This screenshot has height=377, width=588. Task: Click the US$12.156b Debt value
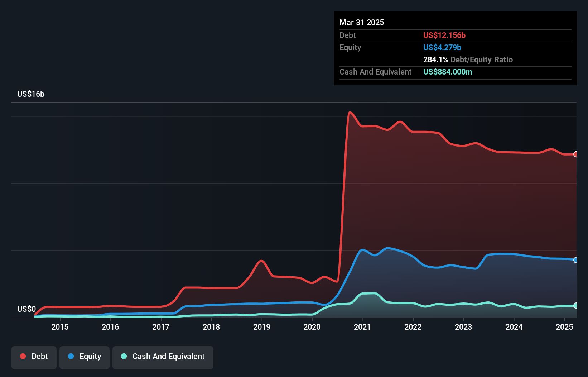pyautogui.click(x=444, y=35)
